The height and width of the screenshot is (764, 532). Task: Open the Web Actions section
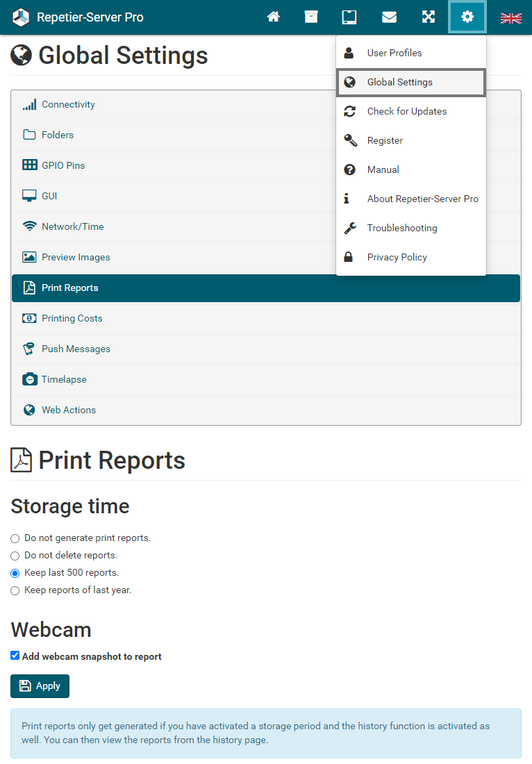tap(266, 410)
